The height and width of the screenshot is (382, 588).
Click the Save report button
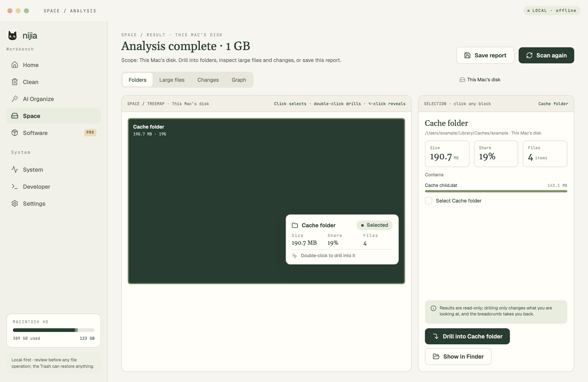(x=485, y=55)
